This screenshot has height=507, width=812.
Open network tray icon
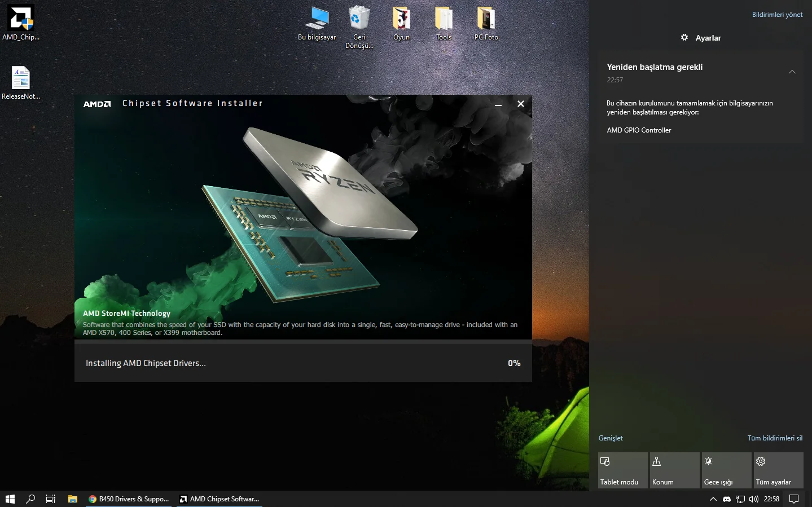coord(740,499)
